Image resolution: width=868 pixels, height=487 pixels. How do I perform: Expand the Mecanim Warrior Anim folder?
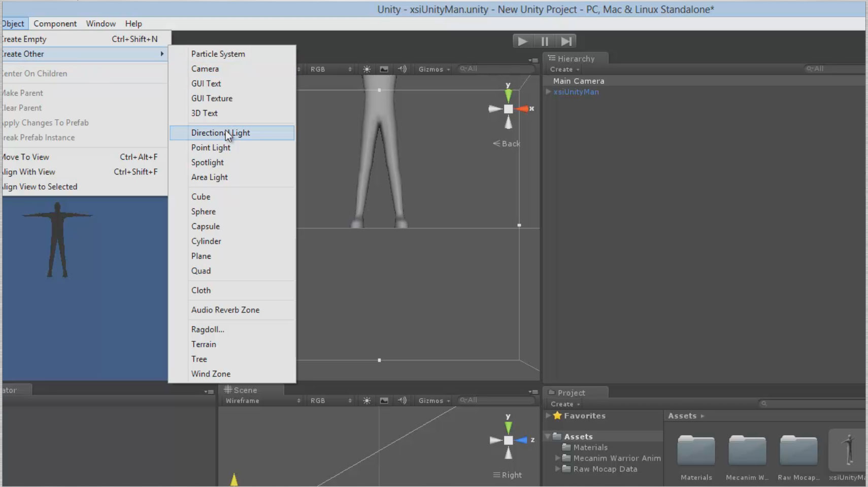point(557,458)
